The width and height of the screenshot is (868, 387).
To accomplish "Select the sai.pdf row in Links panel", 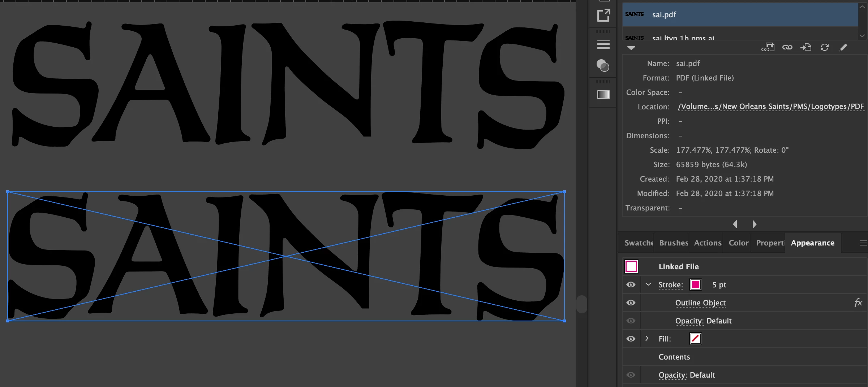I will coord(740,14).
